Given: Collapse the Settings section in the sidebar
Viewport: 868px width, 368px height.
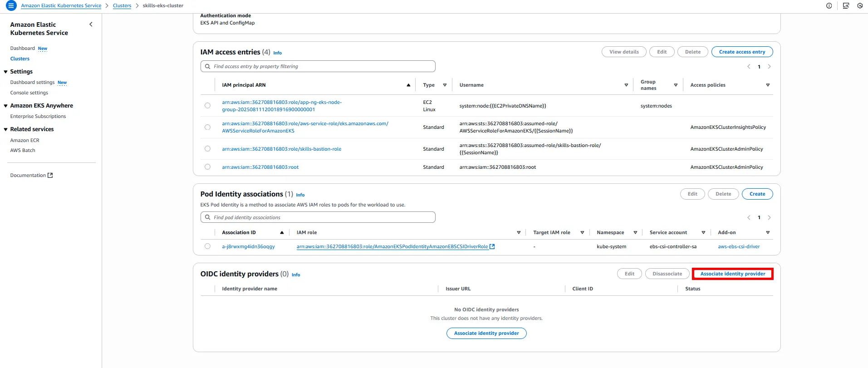Looking at the screenshot, I should [x=6, y=72].
